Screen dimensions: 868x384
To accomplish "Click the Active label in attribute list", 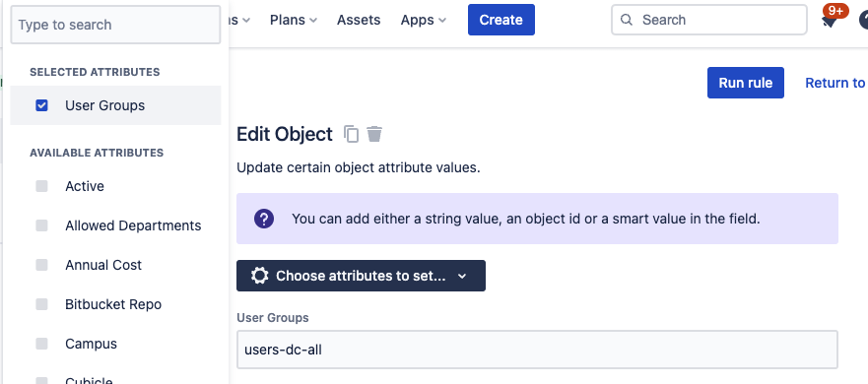I will (84, 186).
